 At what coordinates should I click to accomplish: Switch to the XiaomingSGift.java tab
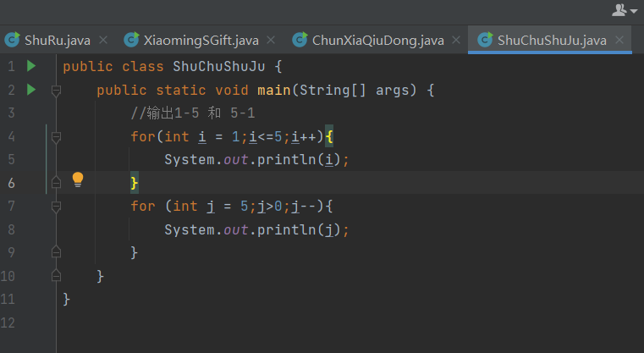201,41
